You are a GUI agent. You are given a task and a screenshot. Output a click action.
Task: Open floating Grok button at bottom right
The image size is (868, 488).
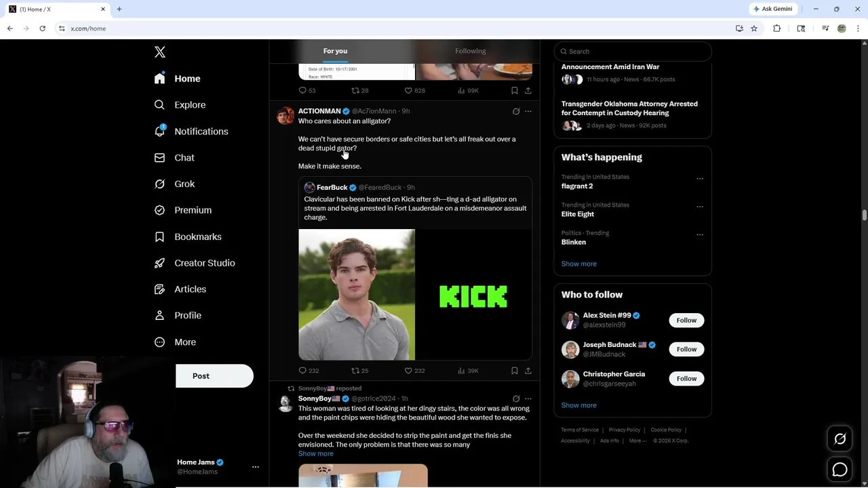click(840, 439)
